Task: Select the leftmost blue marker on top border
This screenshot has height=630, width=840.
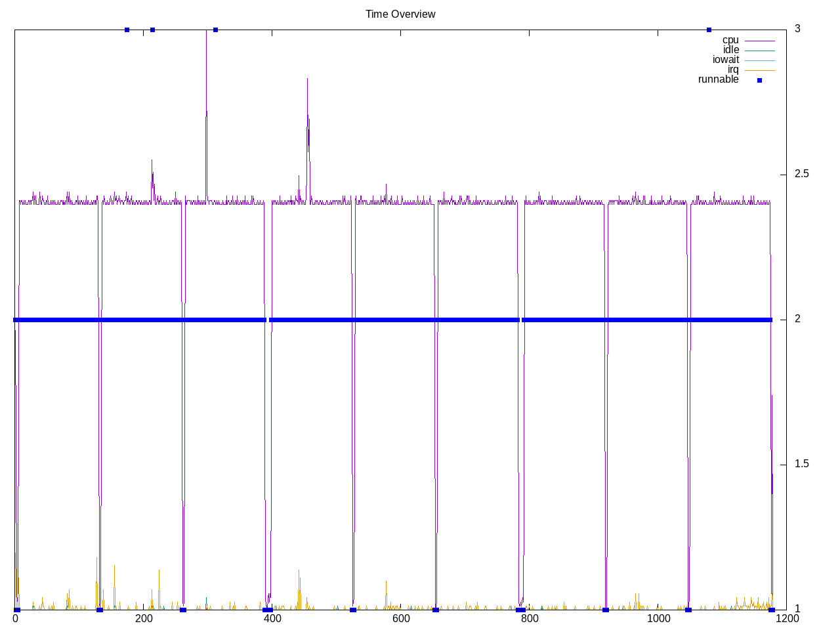Action: point(127,30)
